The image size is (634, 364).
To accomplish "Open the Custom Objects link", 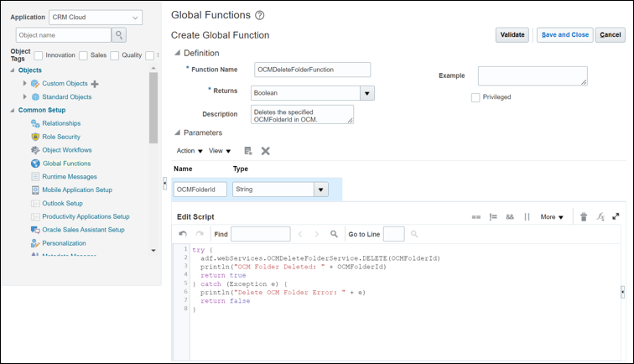I will click(65, 83).
